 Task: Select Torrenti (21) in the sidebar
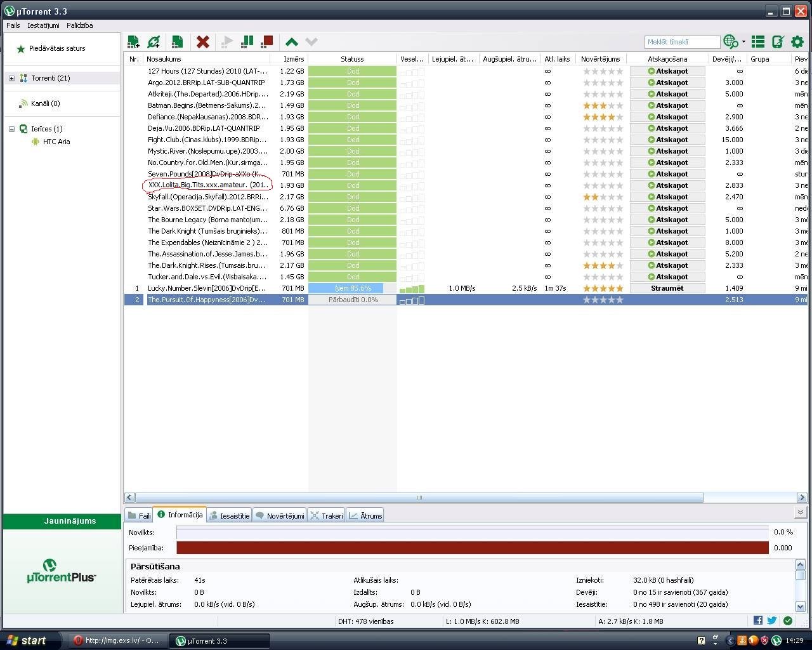click(51, 78)
